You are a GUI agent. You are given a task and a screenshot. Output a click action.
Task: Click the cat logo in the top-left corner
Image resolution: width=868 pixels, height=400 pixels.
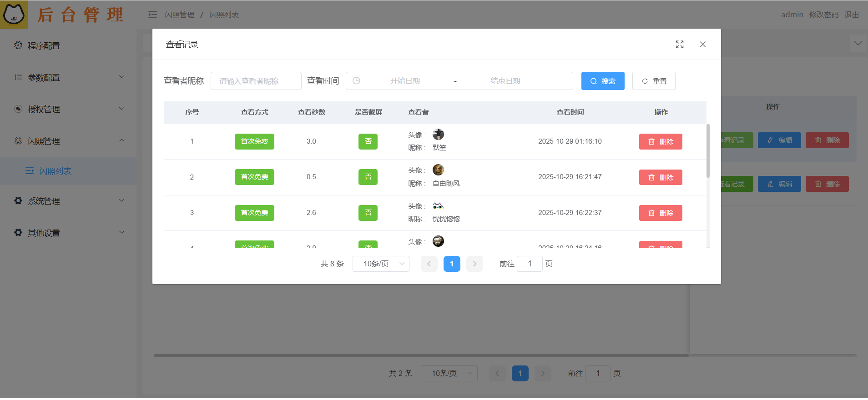pyautogui.click(x=14, y=15)
